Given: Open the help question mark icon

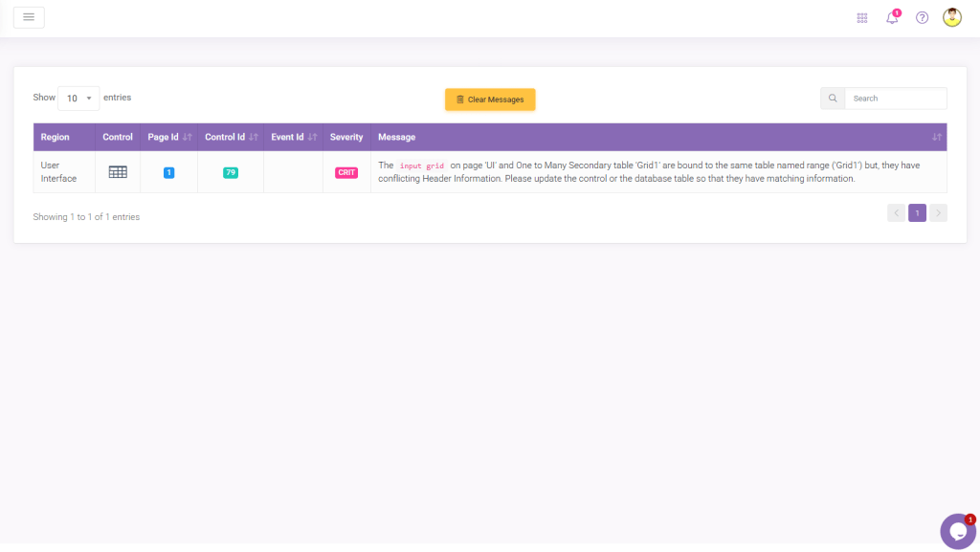Looking at the screenshot, I should click(x=922, y=17).
